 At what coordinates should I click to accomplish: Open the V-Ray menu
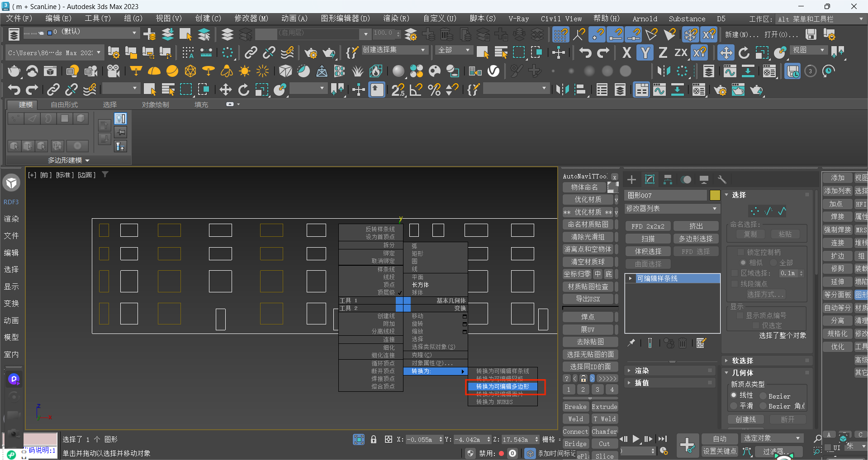click(518, 19)
